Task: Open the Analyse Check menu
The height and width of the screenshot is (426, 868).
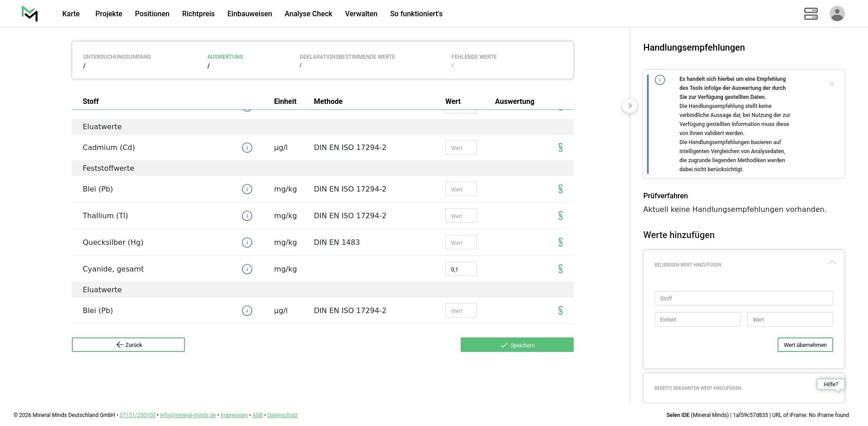Action: point(308,14)
